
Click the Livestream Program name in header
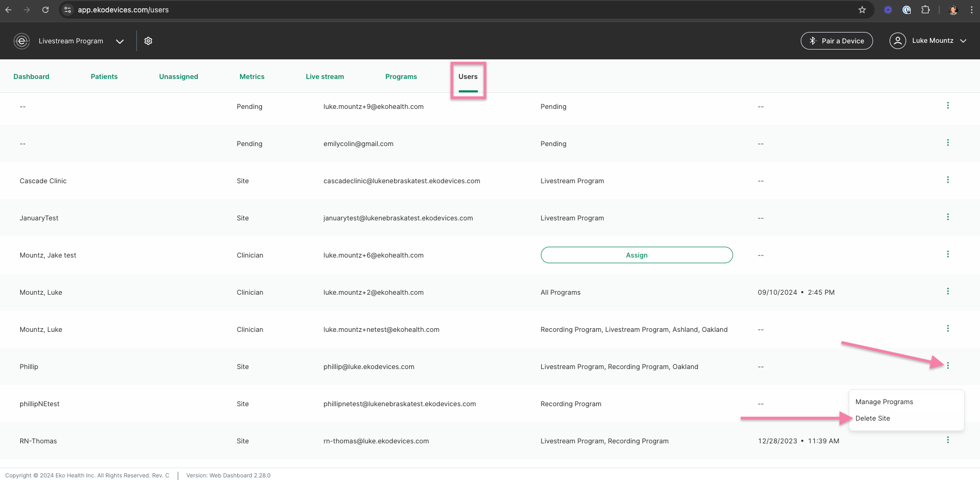(71, 41)
